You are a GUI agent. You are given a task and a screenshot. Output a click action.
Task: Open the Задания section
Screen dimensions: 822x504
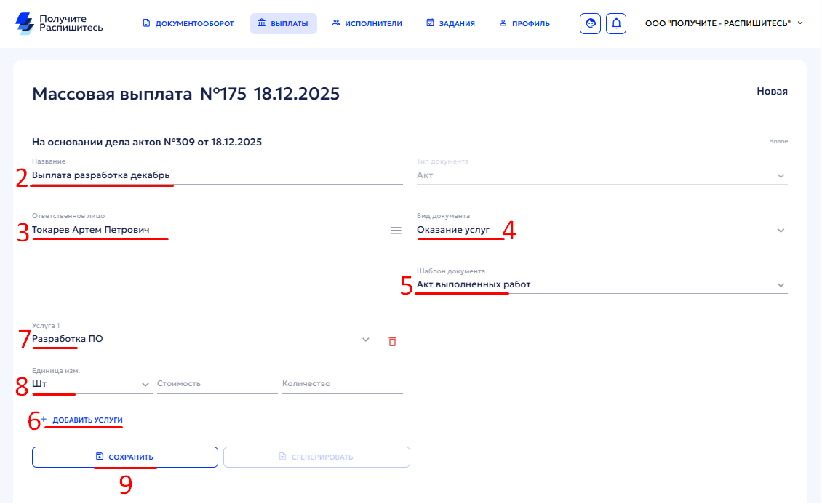[450, 23]
